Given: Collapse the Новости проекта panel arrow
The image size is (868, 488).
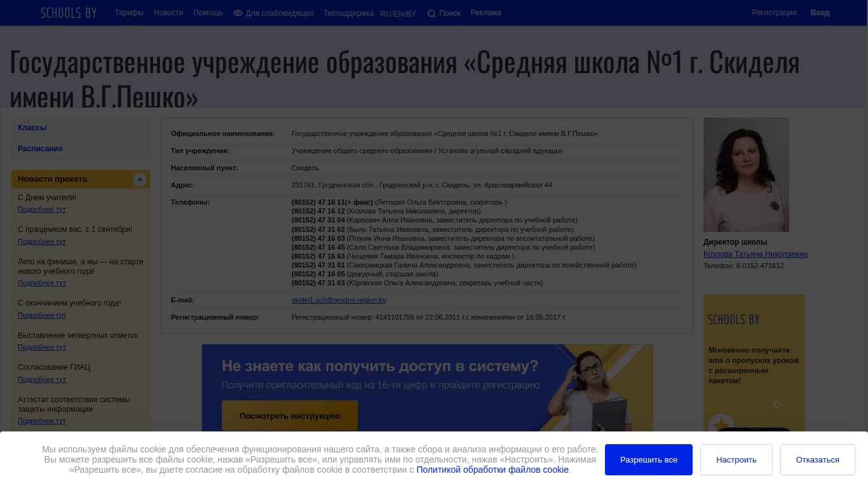Looking at the screenshot, I should pos(140,180).
